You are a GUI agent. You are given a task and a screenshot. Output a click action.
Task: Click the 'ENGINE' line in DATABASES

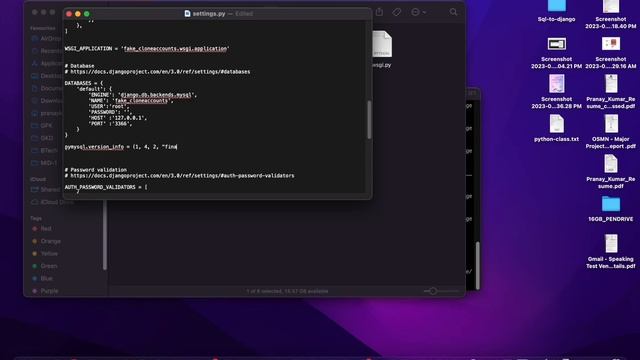143,95
